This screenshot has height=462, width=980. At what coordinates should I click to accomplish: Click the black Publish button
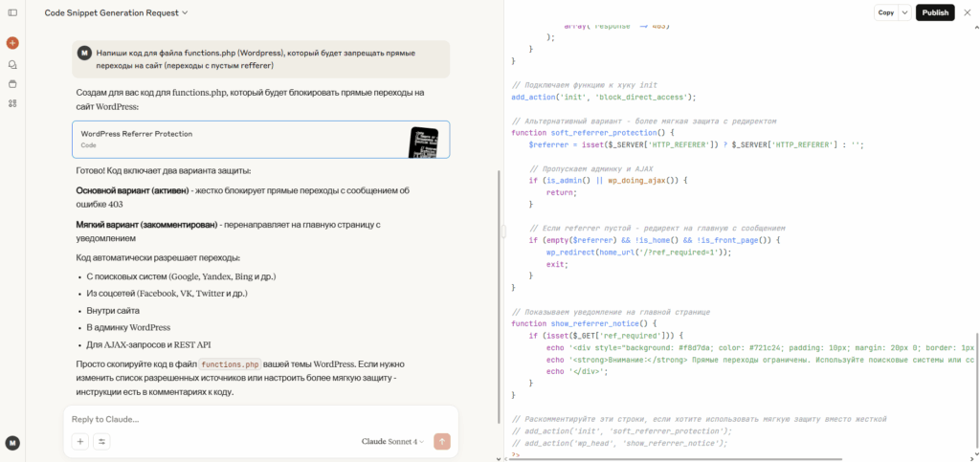(935, 12)
